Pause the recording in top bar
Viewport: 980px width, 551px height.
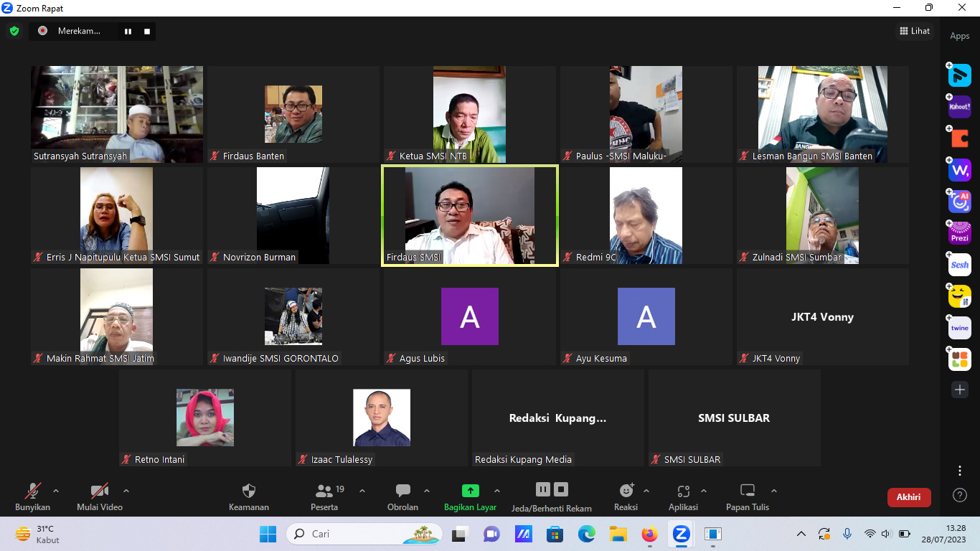pyautogui.click(x=128, y=31)
